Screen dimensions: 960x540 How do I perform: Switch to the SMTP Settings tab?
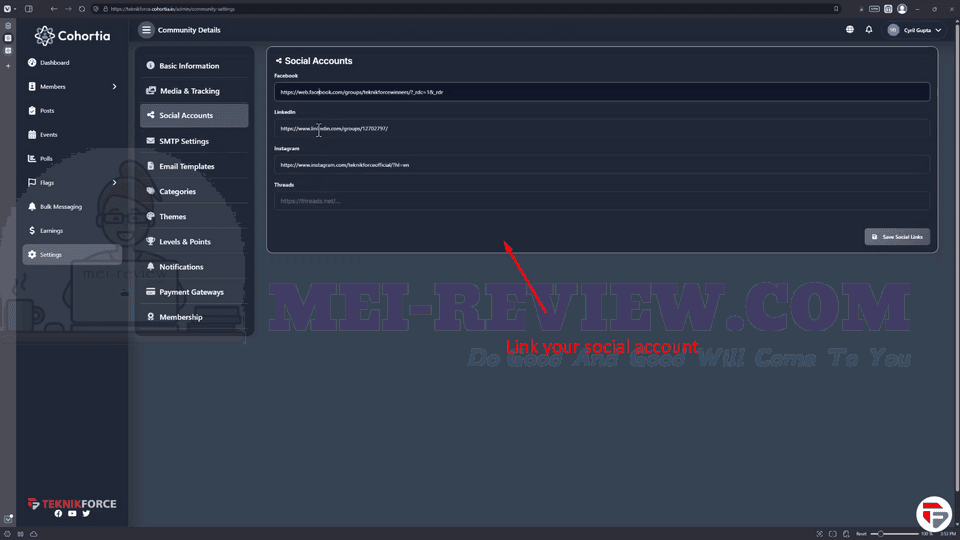pyautogui.click(x=194, y=141)
